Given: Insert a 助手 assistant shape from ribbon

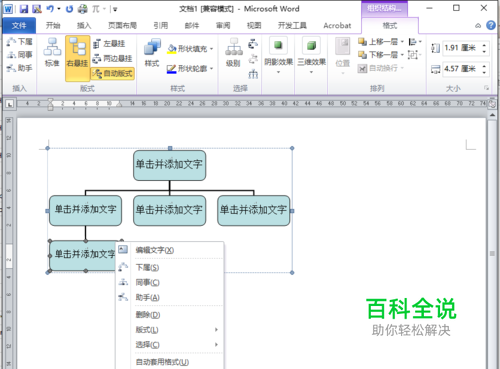Looking at the screenshot, I should click(20, 68).
